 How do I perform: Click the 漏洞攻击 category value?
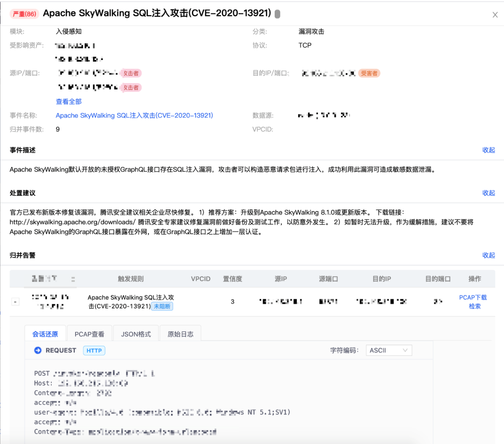point(311,31)
